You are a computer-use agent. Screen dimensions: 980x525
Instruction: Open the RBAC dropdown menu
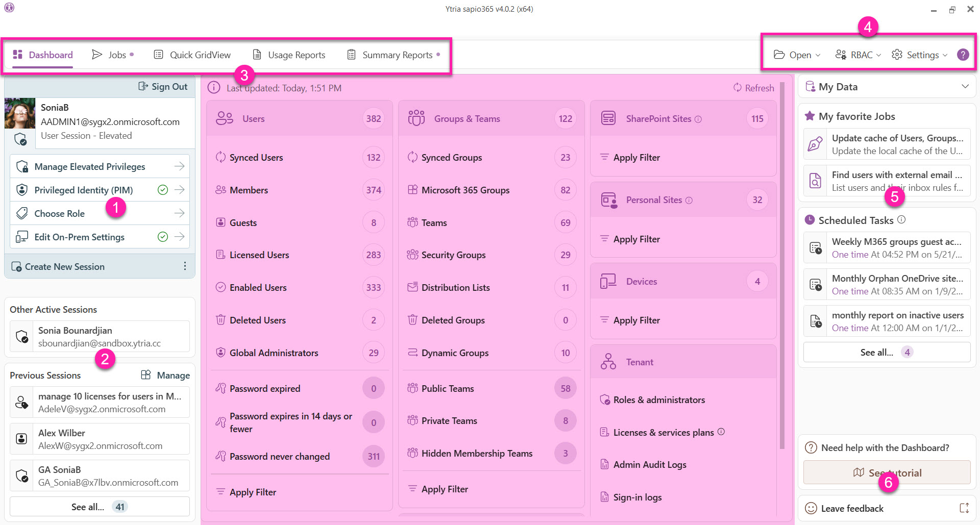click(858, 55)
